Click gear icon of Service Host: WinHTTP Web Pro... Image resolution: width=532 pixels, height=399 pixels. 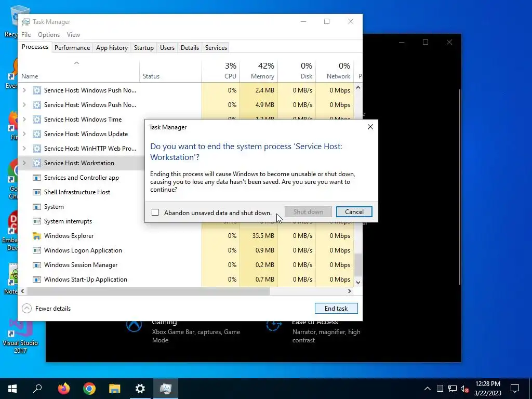point(37,148)
